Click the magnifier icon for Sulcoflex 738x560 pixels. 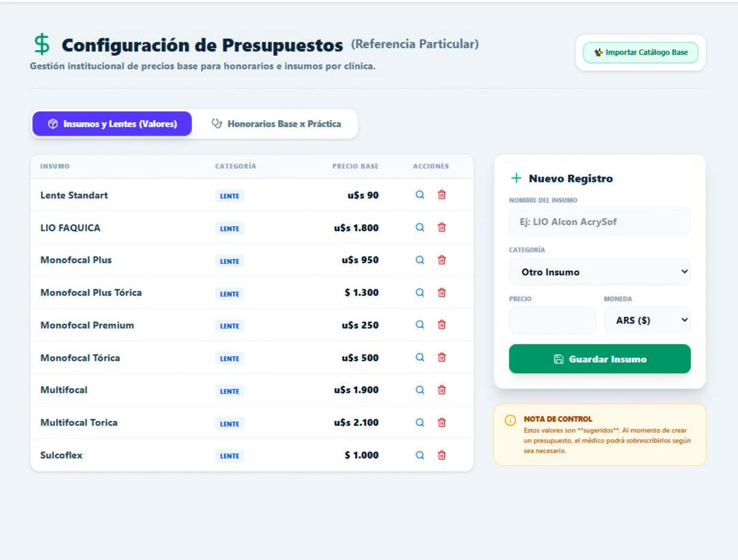pyautogui.click(x=420, y=455)
